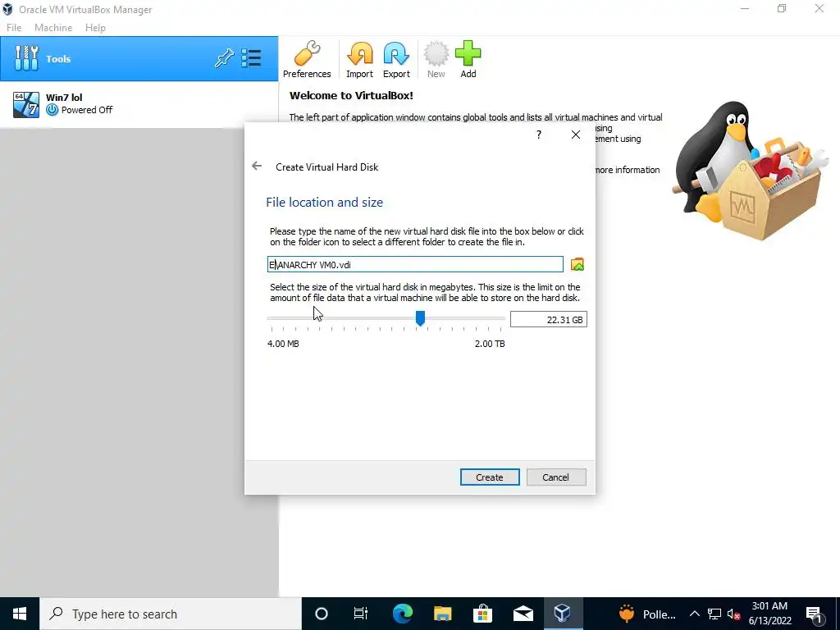Click the '4.00 MB' slider minimum label
Viewport: 840px width, 630px height.
coord(283,344)
